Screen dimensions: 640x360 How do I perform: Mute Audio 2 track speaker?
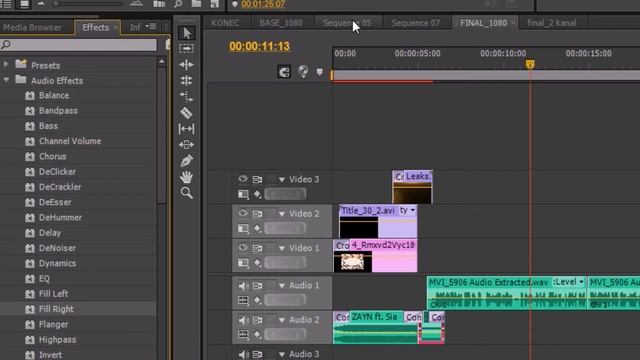243,320
